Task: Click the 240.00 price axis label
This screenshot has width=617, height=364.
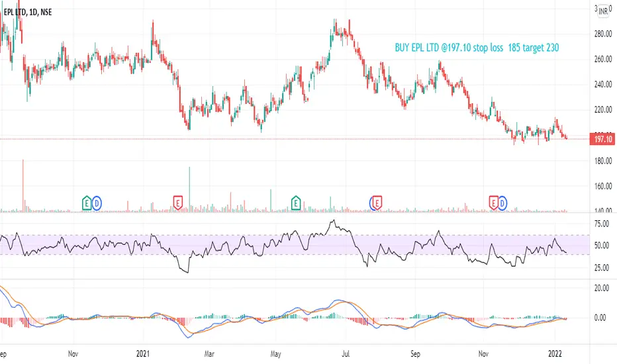Action: click(603, 84)
